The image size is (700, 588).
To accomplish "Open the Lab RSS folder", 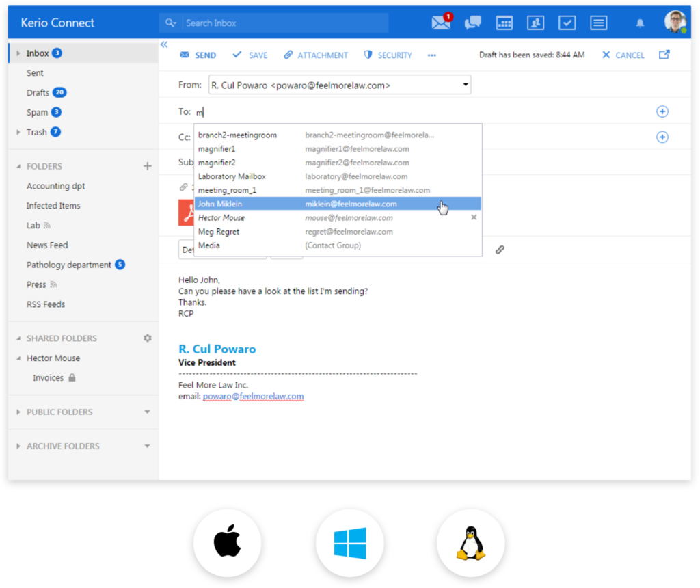I will 33,226.
